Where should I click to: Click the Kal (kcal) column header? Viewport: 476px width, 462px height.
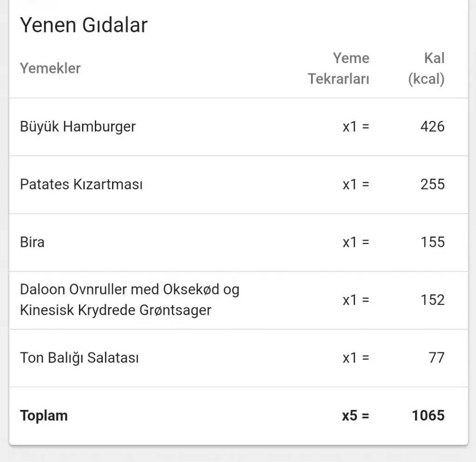pos(427,68)
